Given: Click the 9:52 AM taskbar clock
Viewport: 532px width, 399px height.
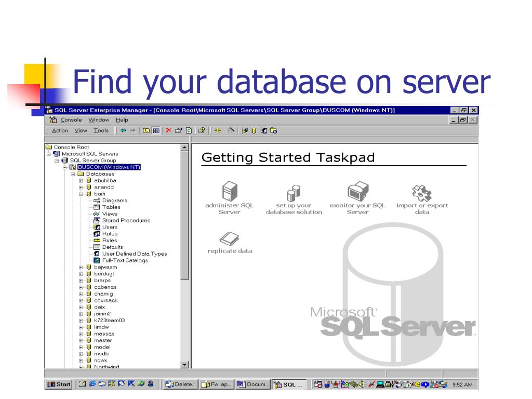Looking at the screenshot, I should pos(462,384).
